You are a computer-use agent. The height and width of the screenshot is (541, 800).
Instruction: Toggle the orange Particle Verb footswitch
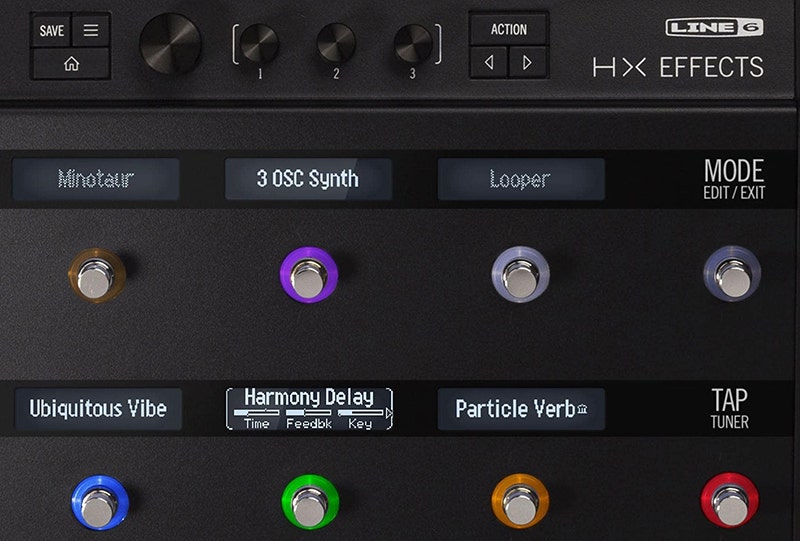click(x=520, y=502)
